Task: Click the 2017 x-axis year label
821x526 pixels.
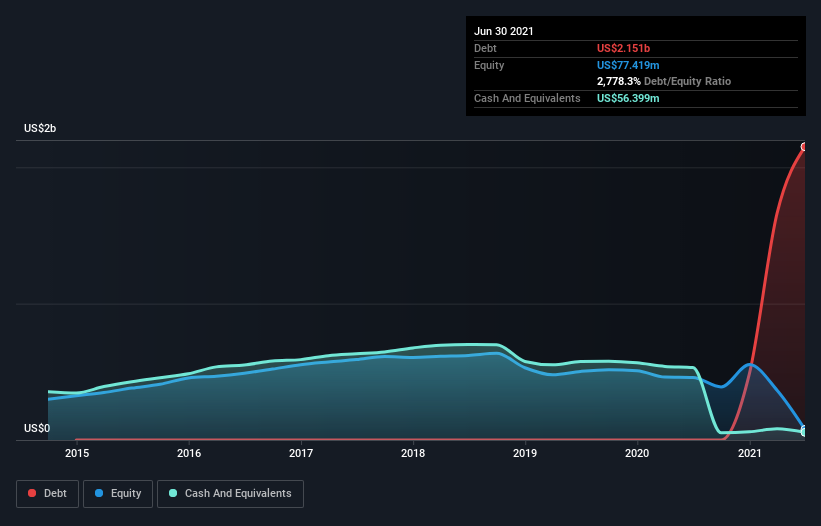Action: coord(301,453)
